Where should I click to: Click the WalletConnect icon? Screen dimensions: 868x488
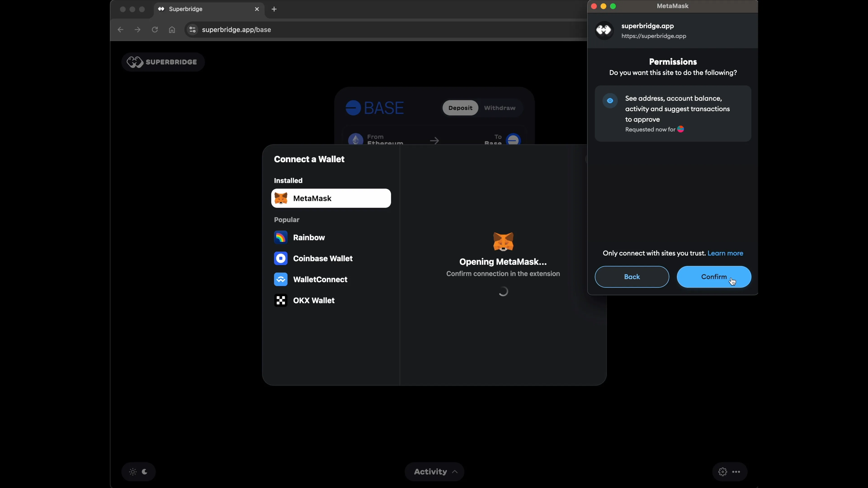click(x=281, y=279)
